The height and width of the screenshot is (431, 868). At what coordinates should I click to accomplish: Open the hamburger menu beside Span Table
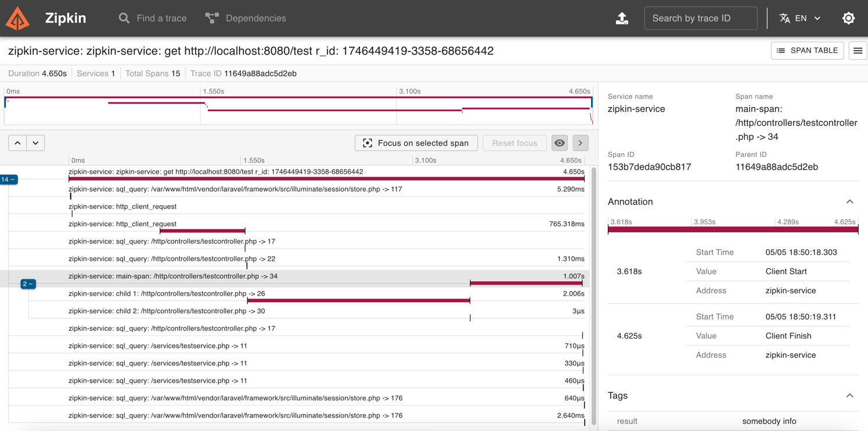[x=858, y=51]
